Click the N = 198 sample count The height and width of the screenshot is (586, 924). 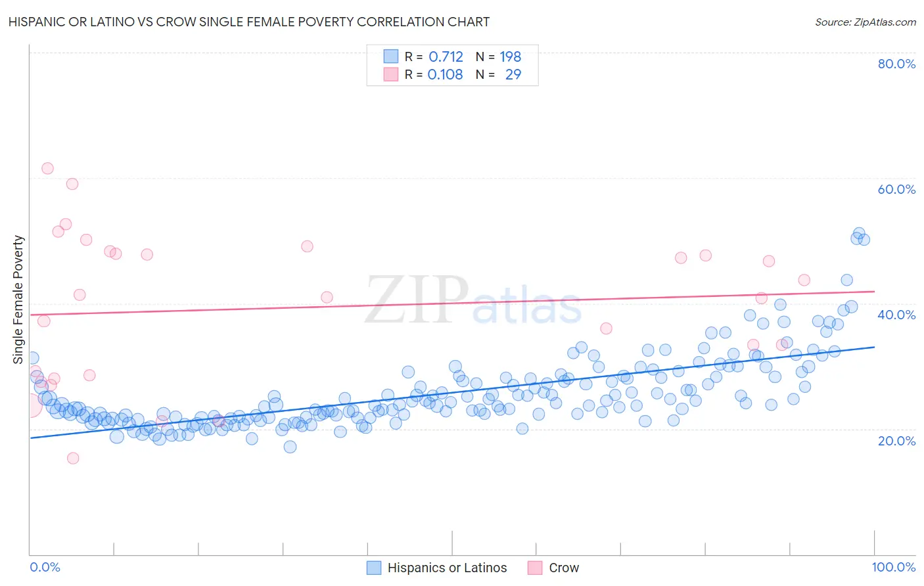(x=499, y=56)
